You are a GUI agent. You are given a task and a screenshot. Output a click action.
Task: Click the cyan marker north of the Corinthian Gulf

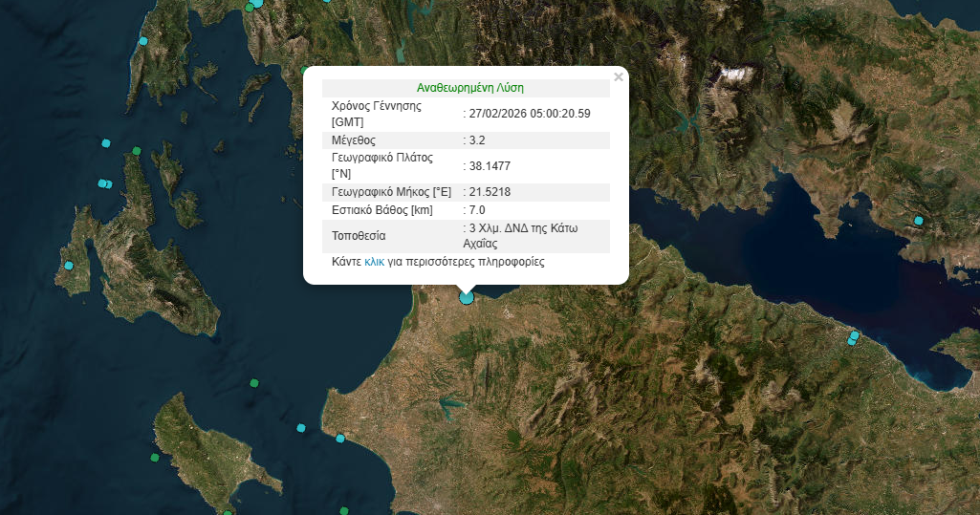[919, 221]
